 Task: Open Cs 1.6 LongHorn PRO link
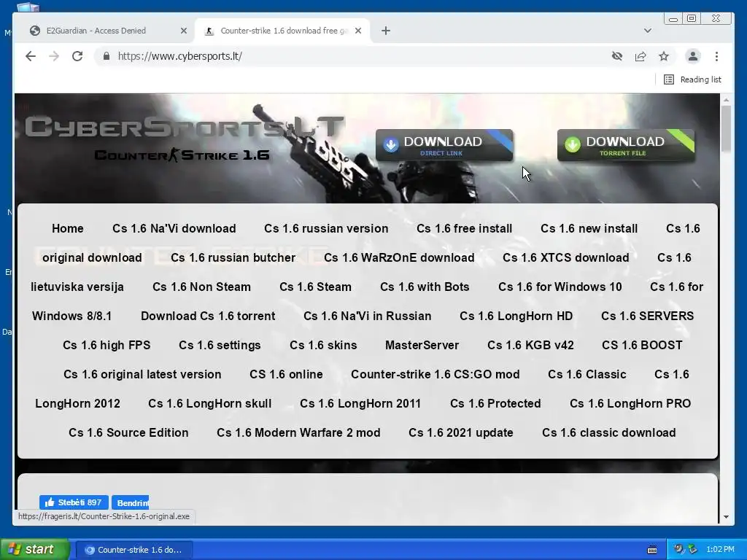pyautogui.click(x=630, y=403)
